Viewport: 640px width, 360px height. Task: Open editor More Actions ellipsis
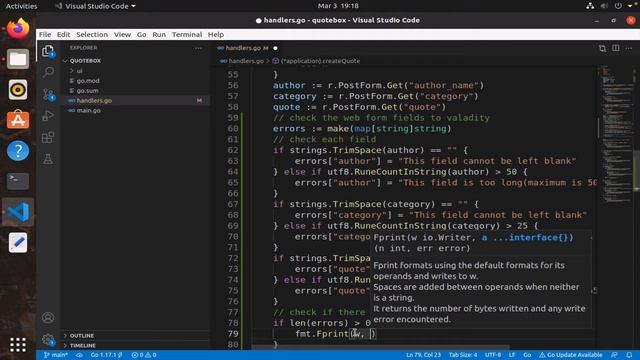coord(629,48)
